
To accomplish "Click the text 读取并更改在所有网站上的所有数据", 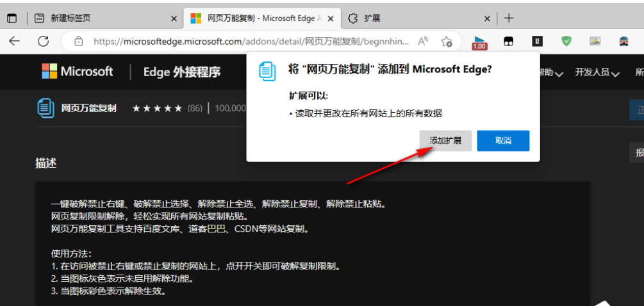I will tap(368, 113).
